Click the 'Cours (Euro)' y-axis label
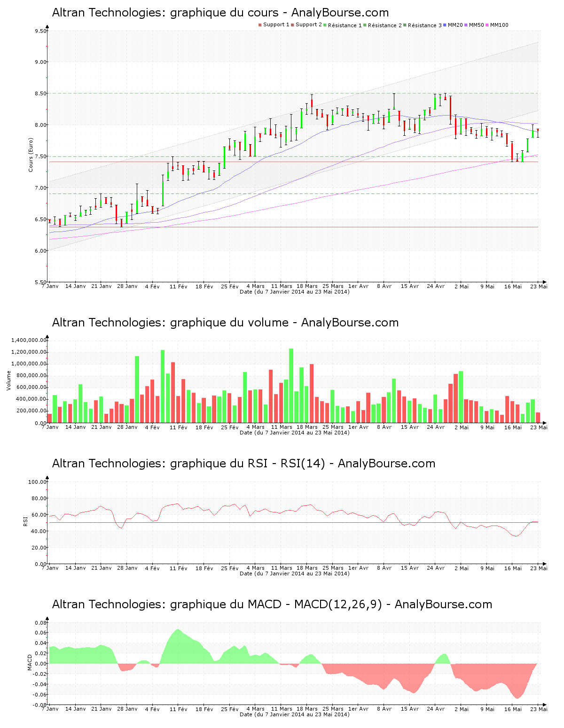Image resolution: width=564 pixels, height=728 pixels. pyautogui.click(x=31, y=155)
